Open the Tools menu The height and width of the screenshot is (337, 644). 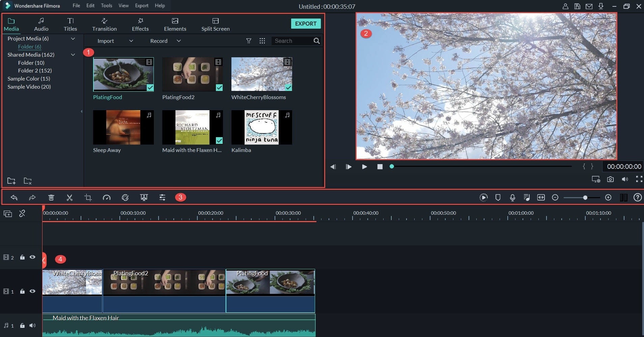click(106, 5)
